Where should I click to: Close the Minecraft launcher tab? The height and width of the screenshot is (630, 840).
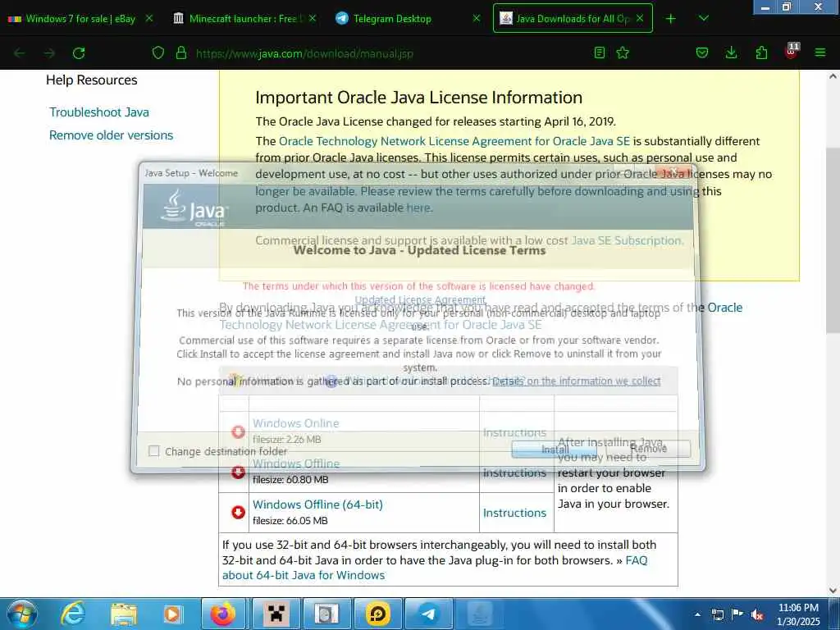coord(313,18)
